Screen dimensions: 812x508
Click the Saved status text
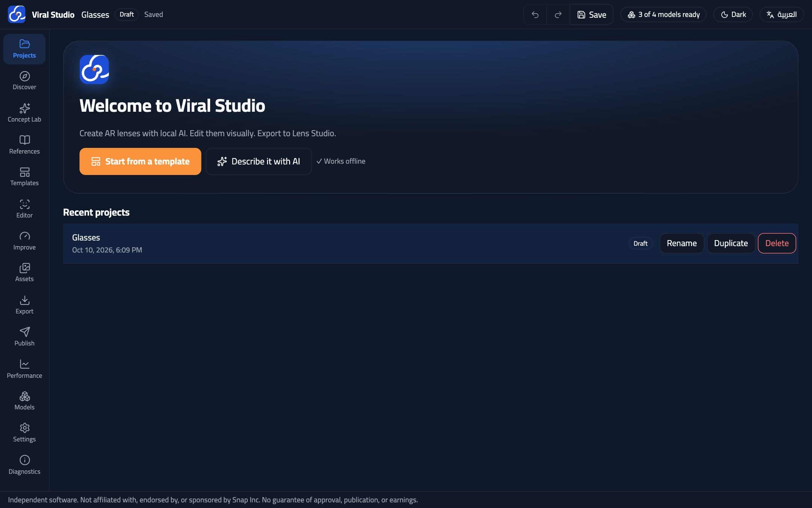(x=154, y=15)
